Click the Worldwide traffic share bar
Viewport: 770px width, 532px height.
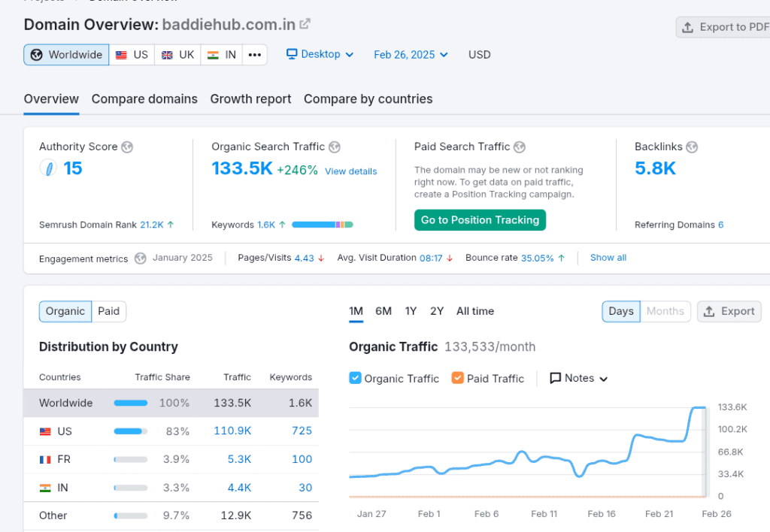(131, 403)
